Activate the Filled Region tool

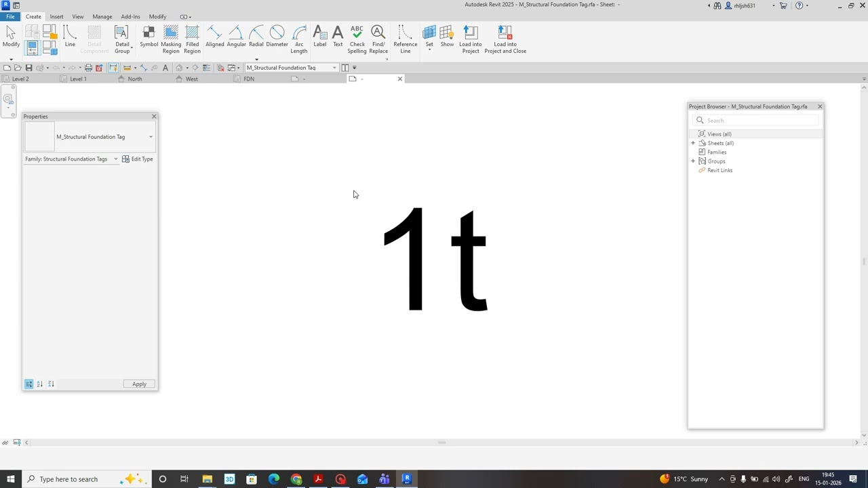193,39
